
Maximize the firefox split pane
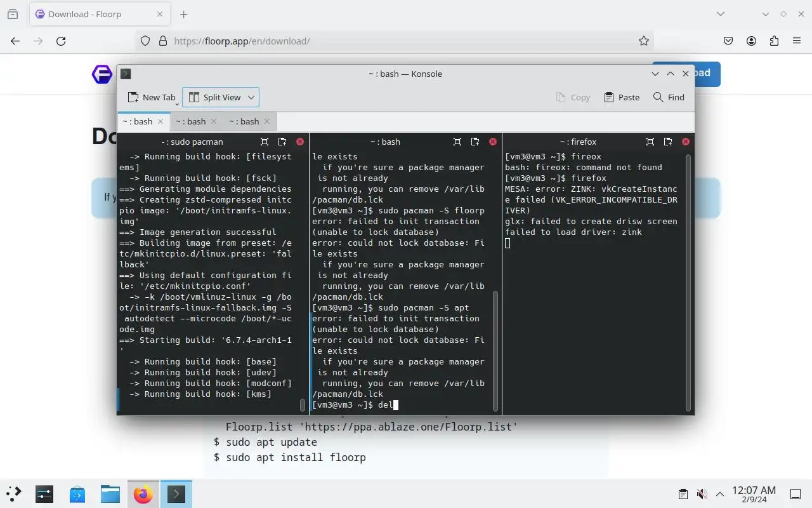[650, 142]
